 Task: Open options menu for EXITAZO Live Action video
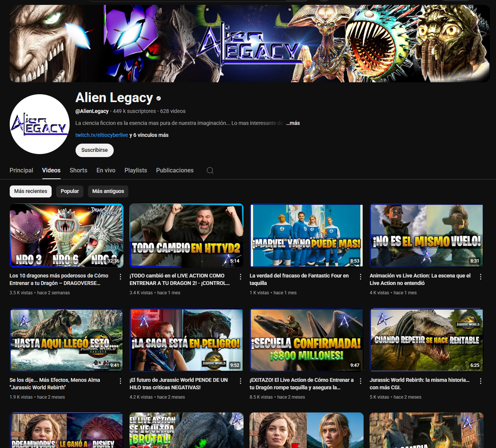[361, 381]
